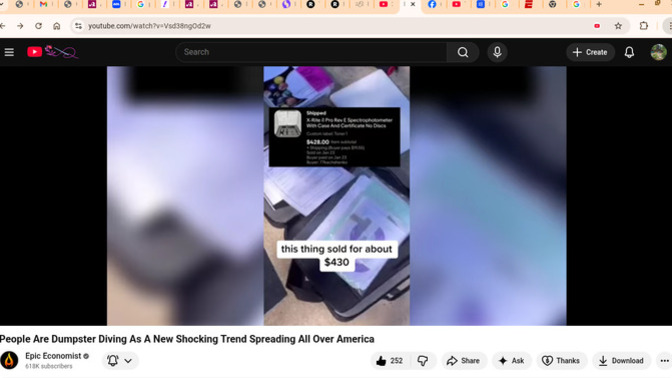The image size is (672, 378).
Task: Send a Thanks to the creator
Action: point(561,361)
